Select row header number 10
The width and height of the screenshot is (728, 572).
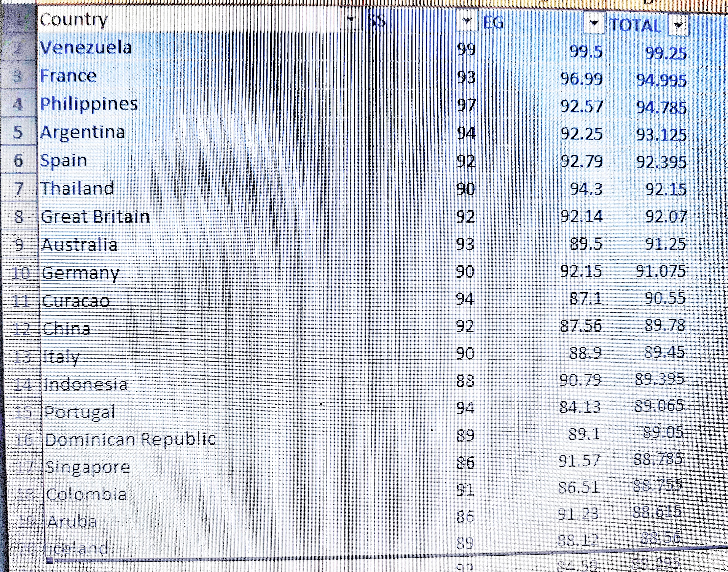pyautogui.click(x=21, y=273)
